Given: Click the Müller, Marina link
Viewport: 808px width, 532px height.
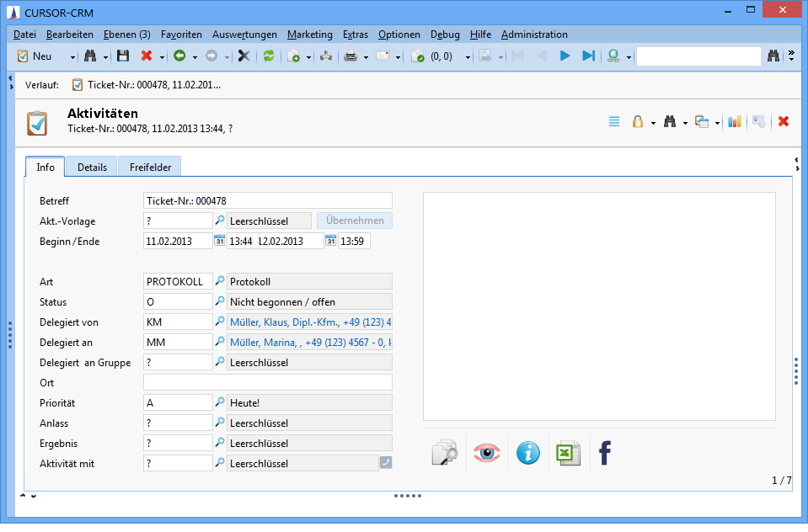Looking at the screenshot, I should pyautogui.click(x=309, y=342).
